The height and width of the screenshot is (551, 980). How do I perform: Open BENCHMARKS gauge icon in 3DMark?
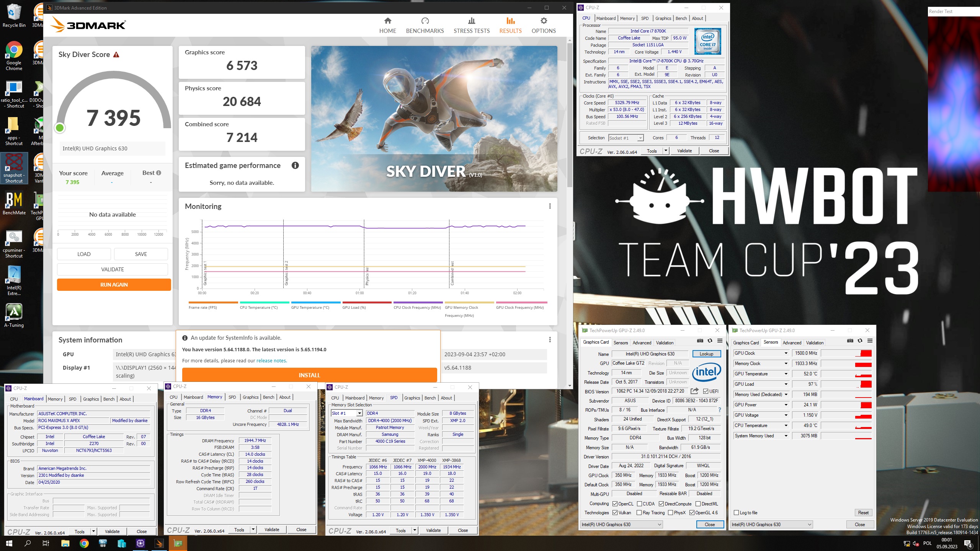point(425,21)
